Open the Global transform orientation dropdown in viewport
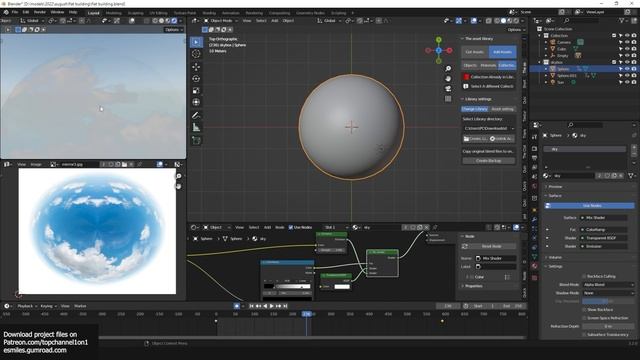 coord(329,20)
